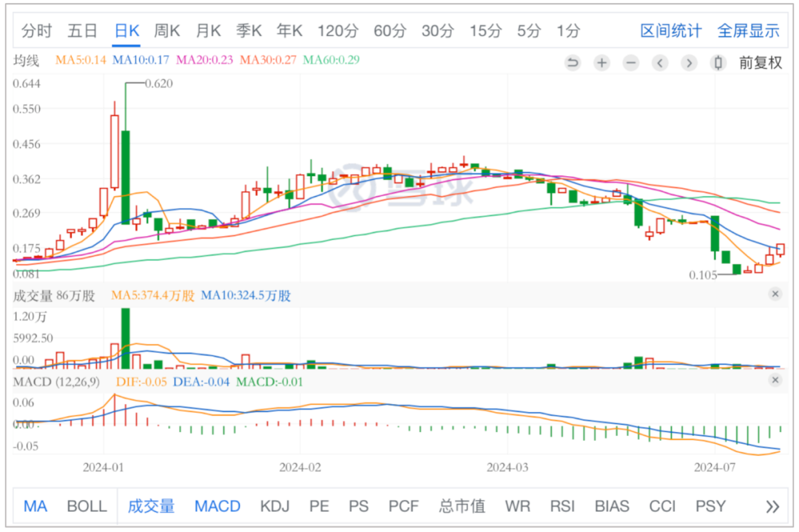Open the 前复权 adjustment dropdown
Screen dimensions: 799x532
(760, 63)
